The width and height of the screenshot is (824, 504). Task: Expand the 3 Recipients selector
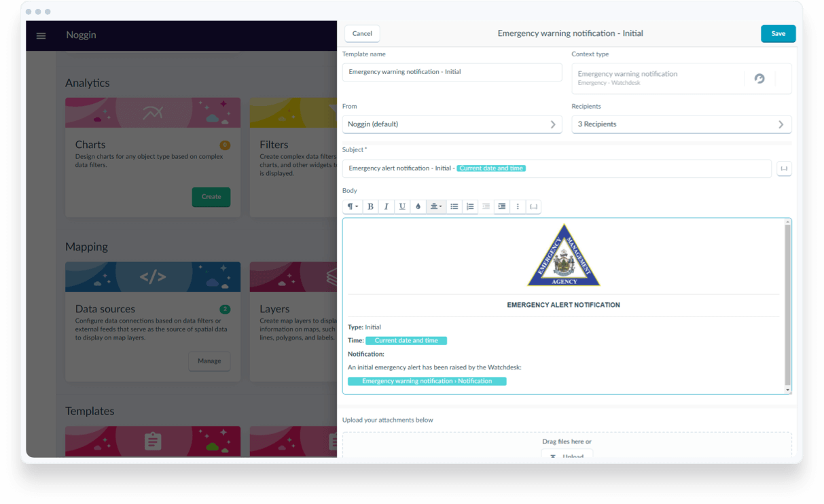(681, 124)
